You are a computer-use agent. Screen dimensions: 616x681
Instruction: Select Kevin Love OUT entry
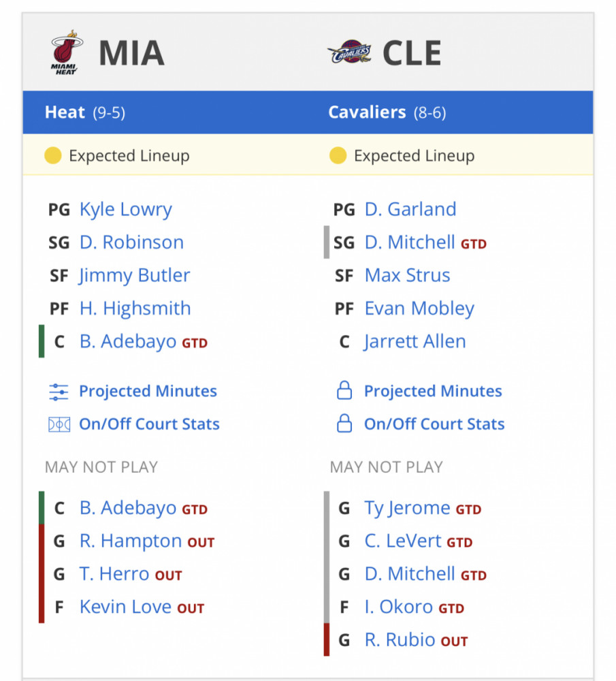[x=142, y=607]
